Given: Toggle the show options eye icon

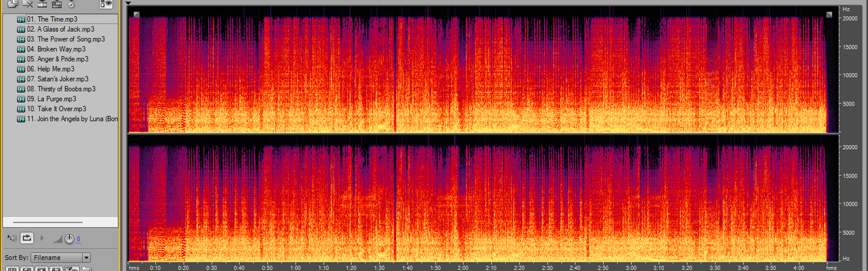Looking at the screenshot, I should (x=106, y=4).
